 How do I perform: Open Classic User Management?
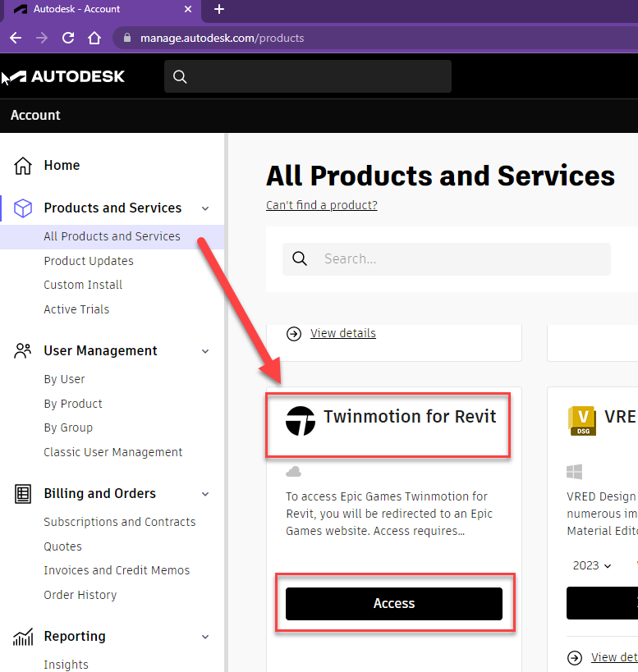(x=113, y=452)
